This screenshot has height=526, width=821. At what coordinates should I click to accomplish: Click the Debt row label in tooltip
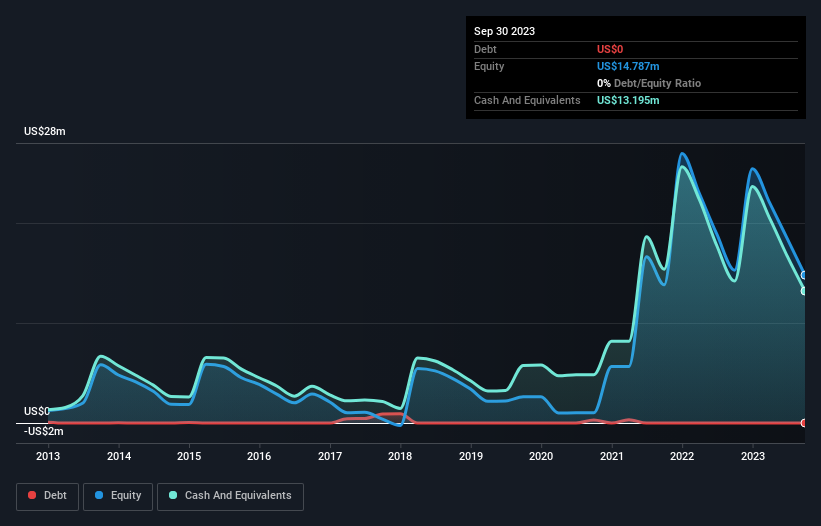(485, 49)
